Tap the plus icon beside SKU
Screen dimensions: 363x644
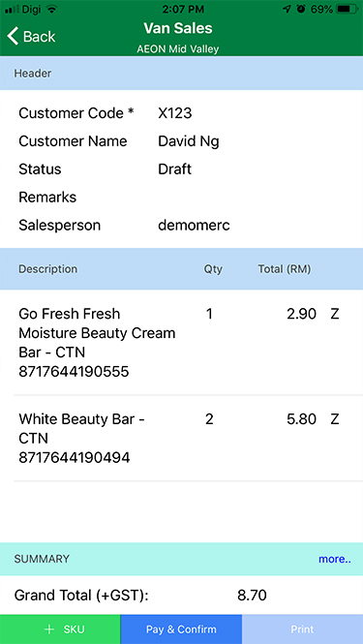[49, 629]
